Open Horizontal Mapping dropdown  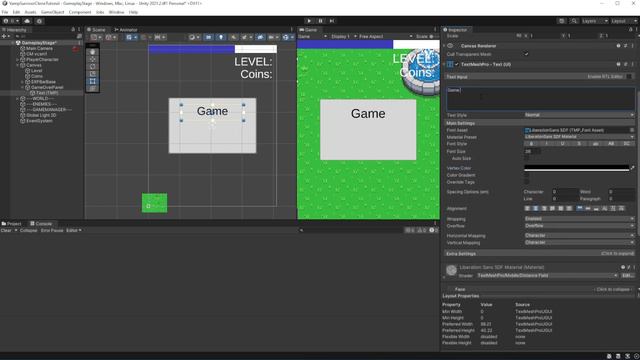click(579, 236)
